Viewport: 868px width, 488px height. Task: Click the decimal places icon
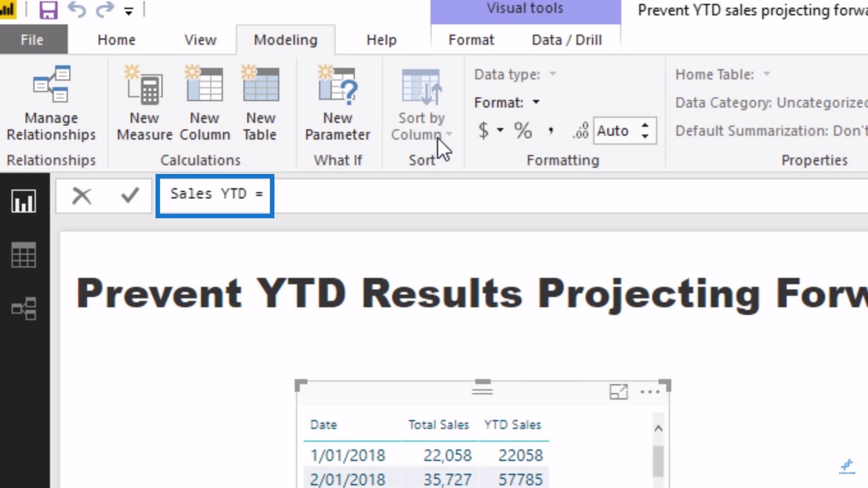coord(581,130)
